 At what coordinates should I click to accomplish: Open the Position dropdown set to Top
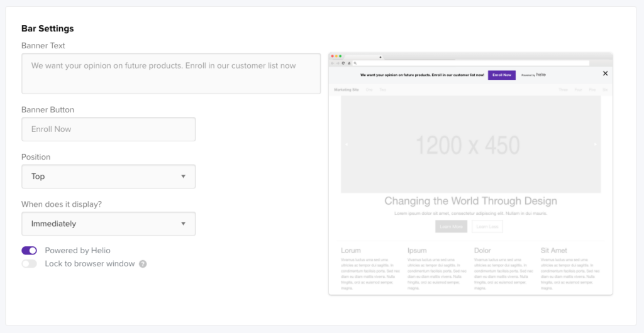coord(108,177)
